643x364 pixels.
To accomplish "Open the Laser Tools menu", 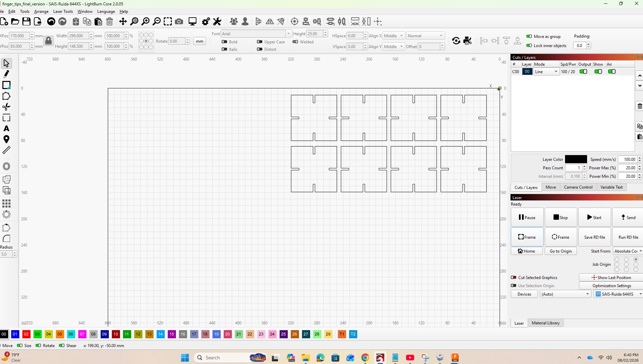I will click(63, 11).
